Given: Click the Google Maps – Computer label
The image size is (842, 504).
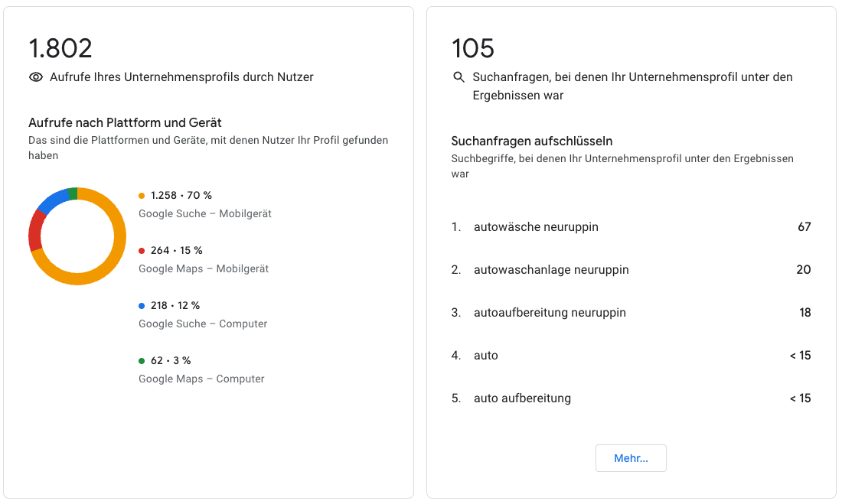Looking at the screenshot, I should pos(201,379).
